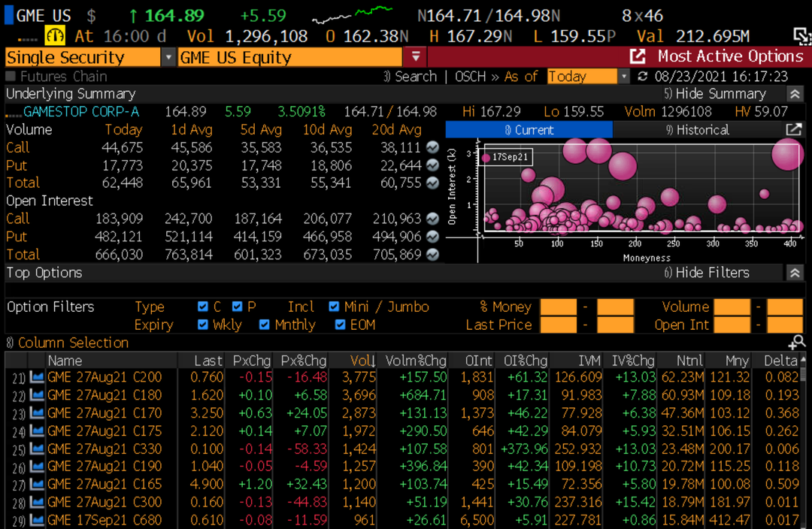Click the intraday sparkline price chart
812x529 pixels.
tap(353, 14)
